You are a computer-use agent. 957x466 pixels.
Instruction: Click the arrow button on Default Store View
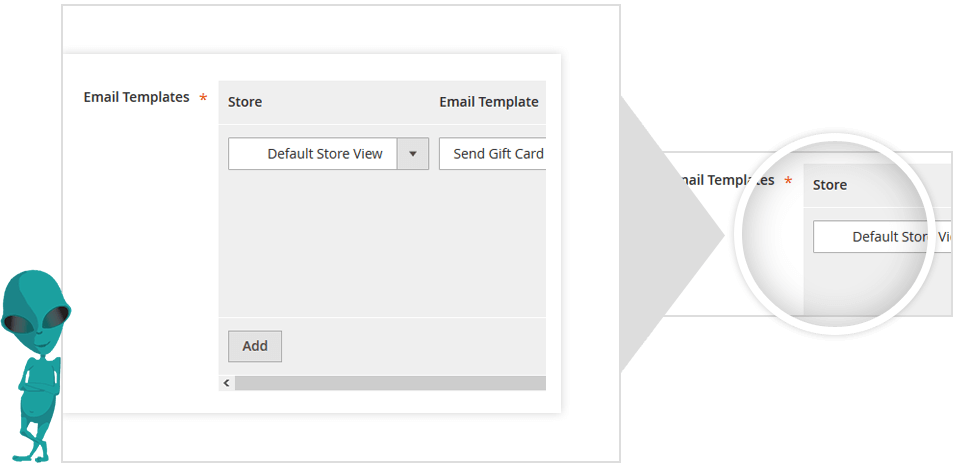413,154
